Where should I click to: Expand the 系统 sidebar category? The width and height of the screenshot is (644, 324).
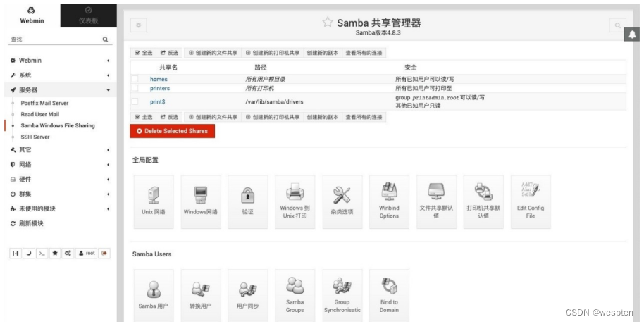58,75
